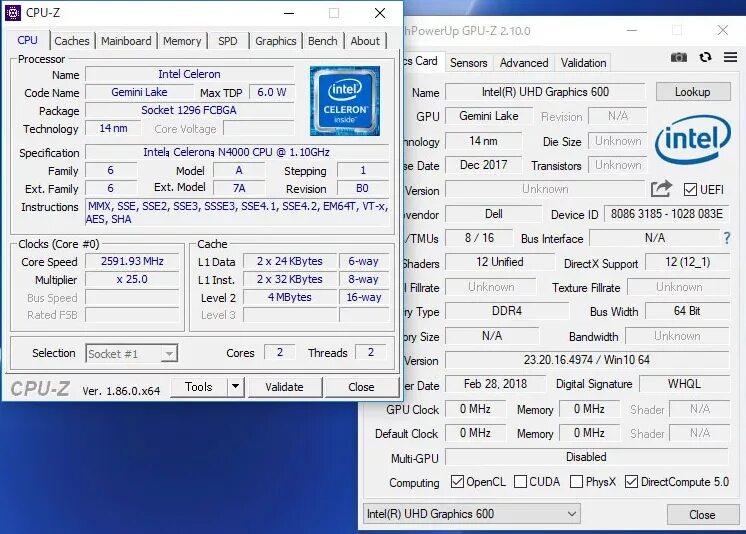Click the Multi-GPU Disabled value
Screen dimensions: 746x534
(x=587, y=457)
